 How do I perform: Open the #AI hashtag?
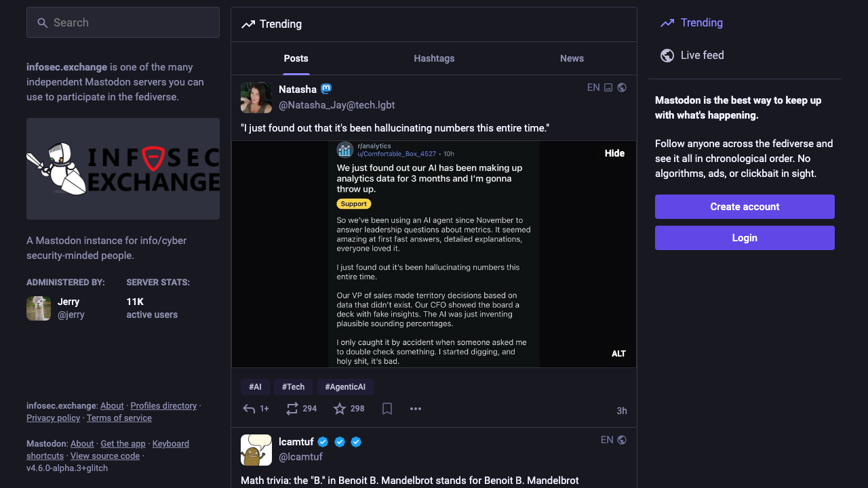coord(255,387)
